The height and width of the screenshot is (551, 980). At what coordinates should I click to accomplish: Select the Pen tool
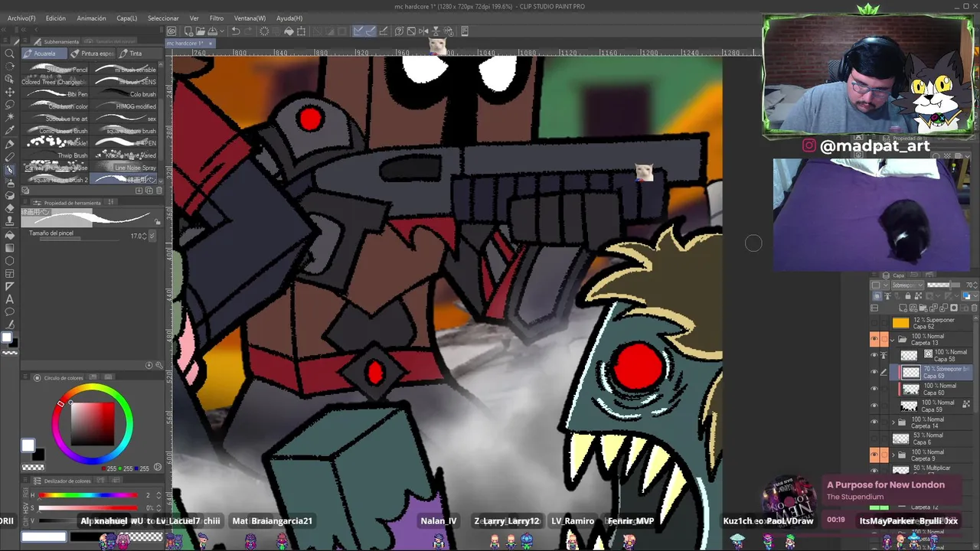tap(10, 144)
